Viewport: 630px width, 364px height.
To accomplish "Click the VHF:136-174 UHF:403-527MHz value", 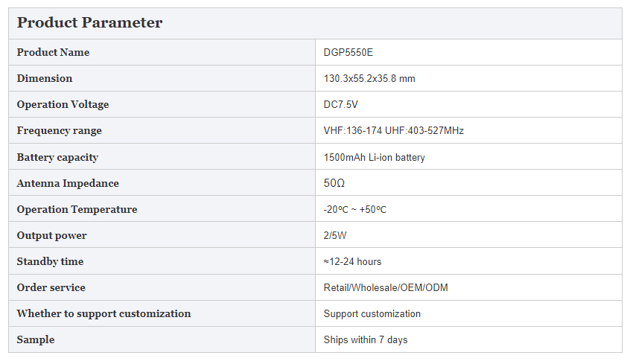I will click(x=394, y=130).
